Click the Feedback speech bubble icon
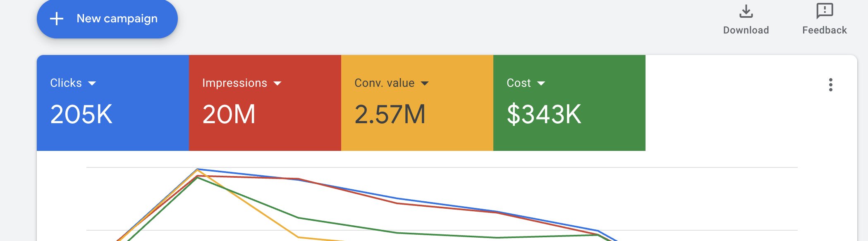 tap(825, 11)
